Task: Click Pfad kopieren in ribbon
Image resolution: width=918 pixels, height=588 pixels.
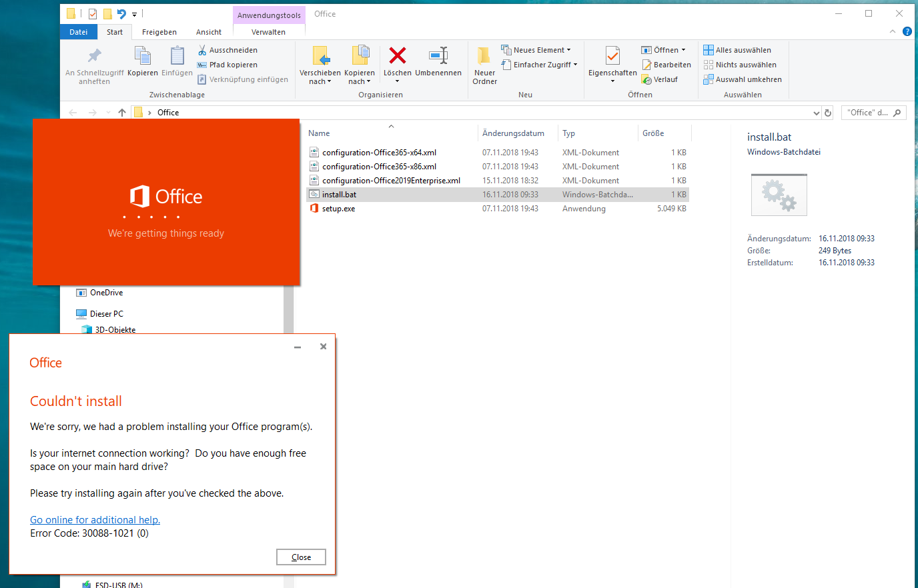Action: [227, 65]
